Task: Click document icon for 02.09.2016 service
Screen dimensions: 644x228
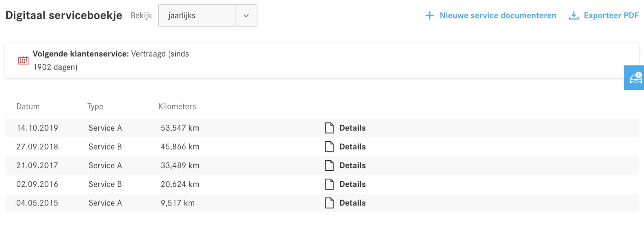Action: (x=329, y=184)
